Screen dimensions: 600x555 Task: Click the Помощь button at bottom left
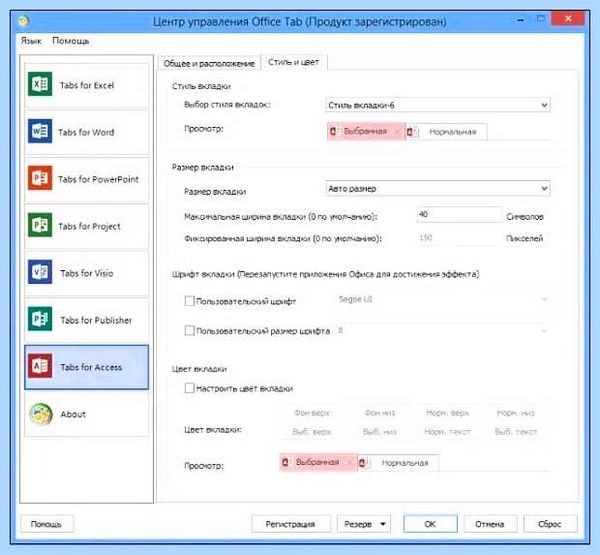tap(46, 524)
